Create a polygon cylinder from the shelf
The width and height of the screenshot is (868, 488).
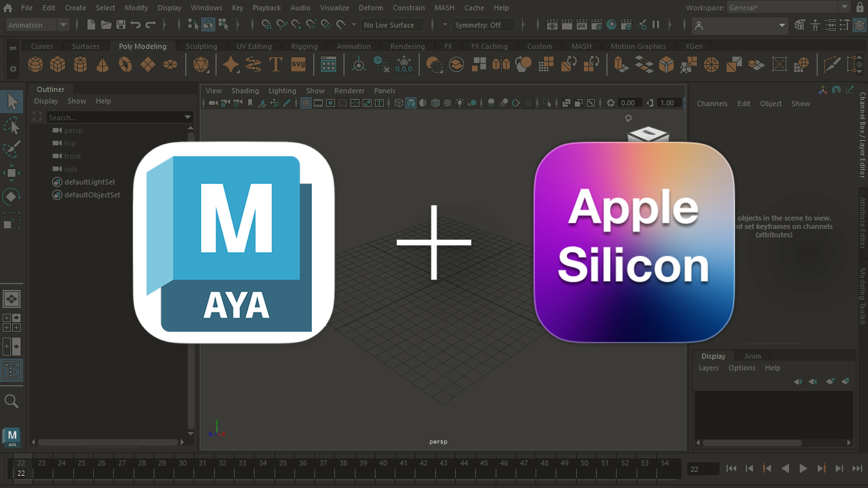pyautogui.click(x=80, y=65)
